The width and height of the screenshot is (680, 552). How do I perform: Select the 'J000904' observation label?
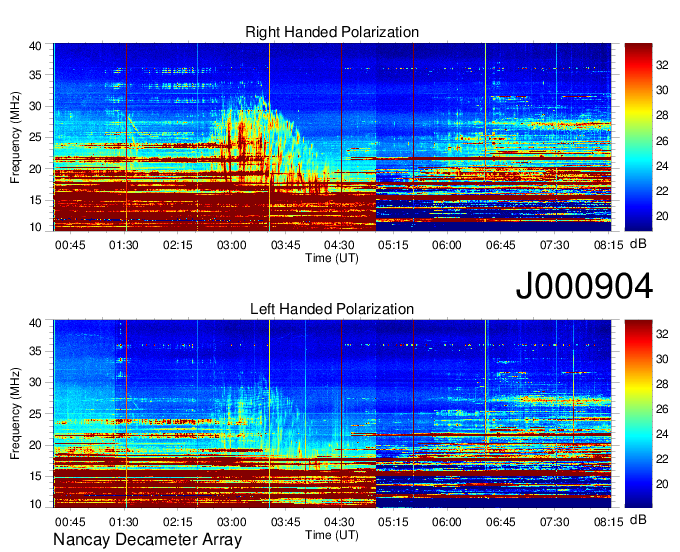584,286
